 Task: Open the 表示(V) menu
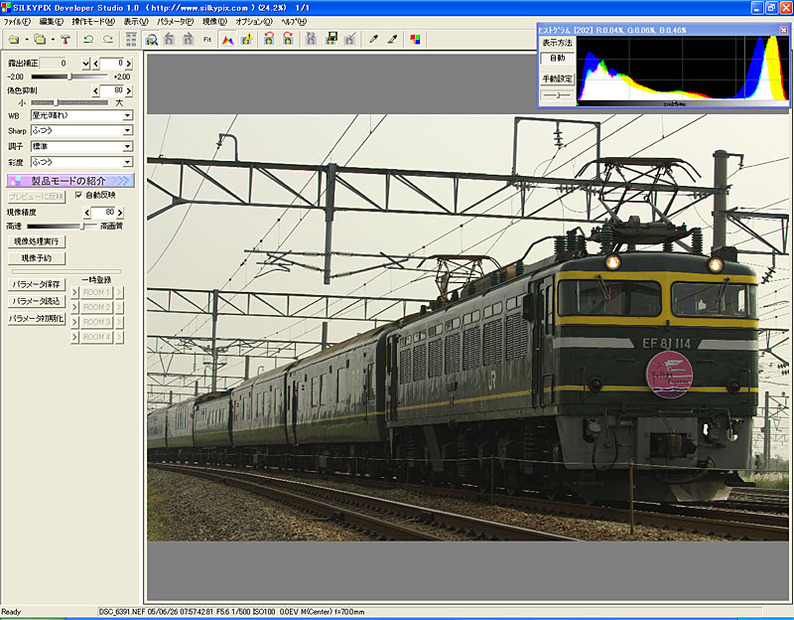pos(136,22)
